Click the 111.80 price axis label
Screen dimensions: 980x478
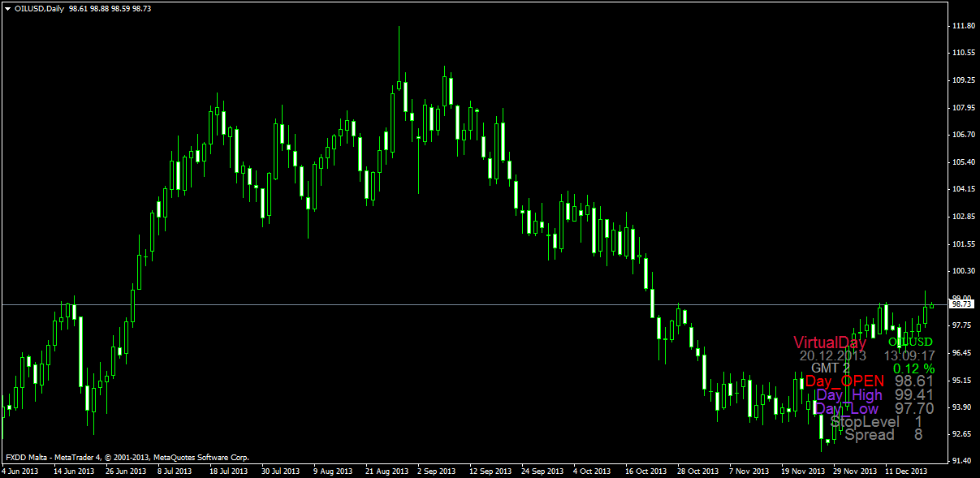pos(963,26)
